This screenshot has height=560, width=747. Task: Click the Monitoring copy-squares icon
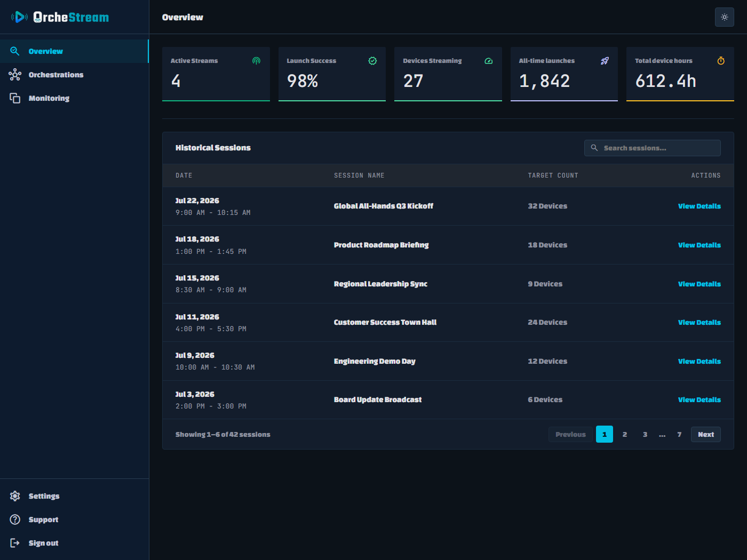point(15,98)
